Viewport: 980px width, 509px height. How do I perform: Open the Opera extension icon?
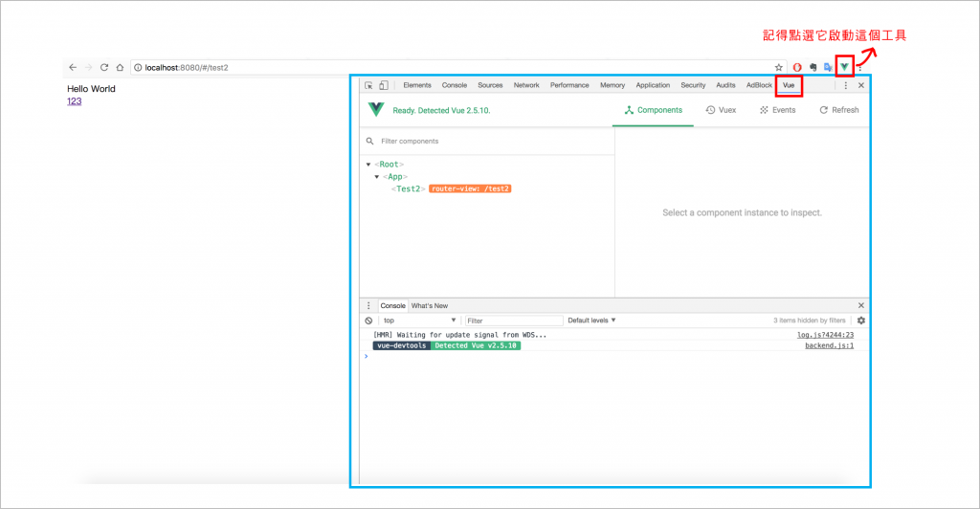[797, 67]
